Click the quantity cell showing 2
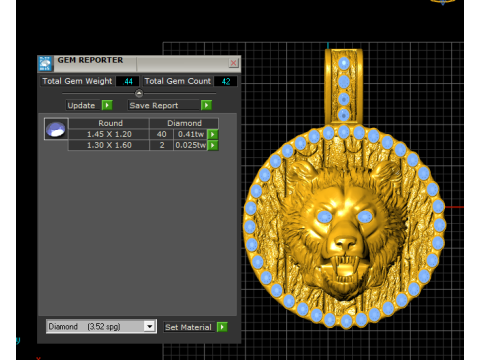This screenshot has width=480, height=360. pyautogui.click(x=162, y=145)
